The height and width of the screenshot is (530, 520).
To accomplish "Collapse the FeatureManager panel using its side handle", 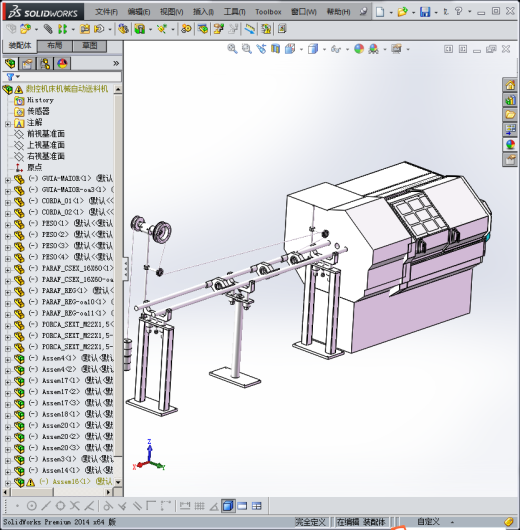I will [125, 269].
